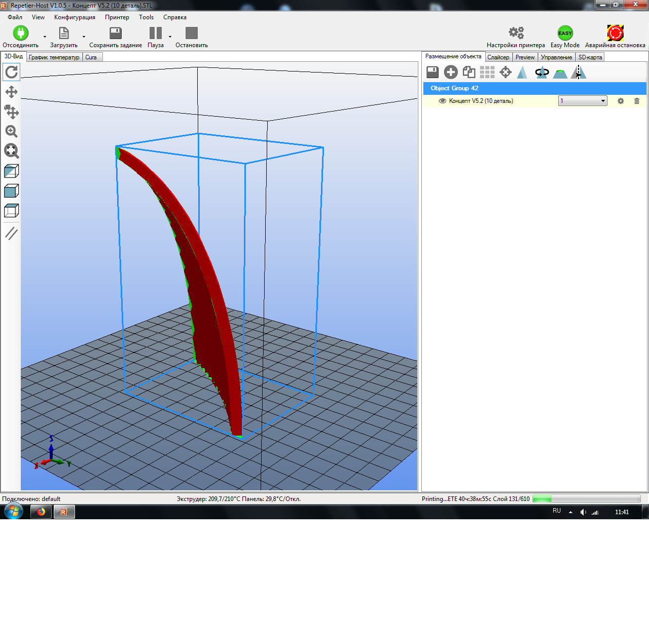
Task: Expand the Загрузить dropdown arrow
Action: coord(83,37)
